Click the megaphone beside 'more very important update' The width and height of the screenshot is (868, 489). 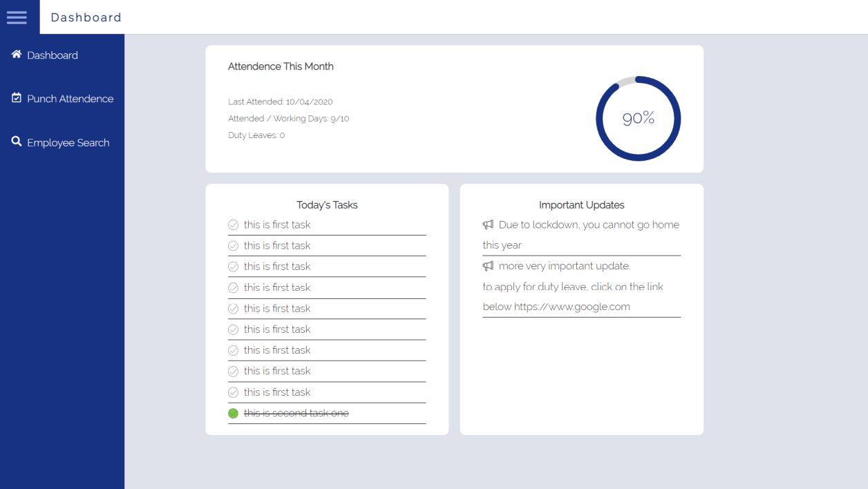487,265
